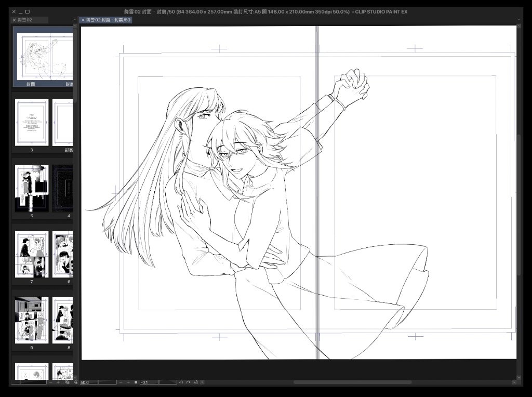Zoom out the page manager thumbnails

click(x=51, y=382)
